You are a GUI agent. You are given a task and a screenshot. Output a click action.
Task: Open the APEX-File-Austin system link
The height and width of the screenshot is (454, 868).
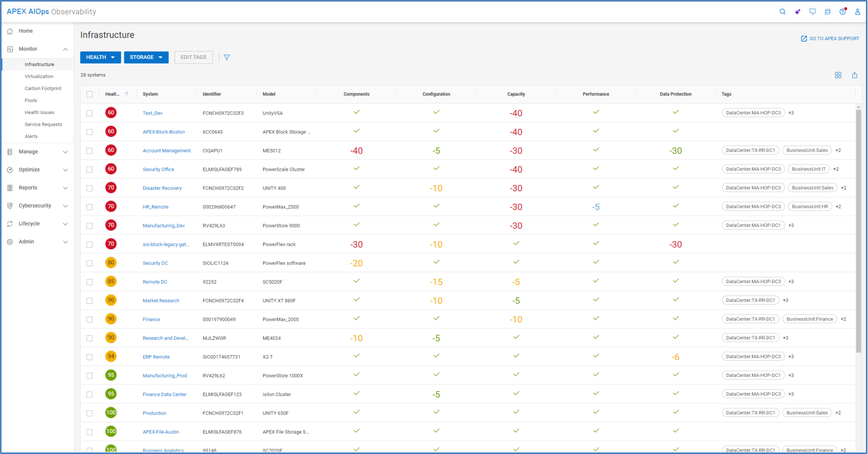tap(161, 432)
